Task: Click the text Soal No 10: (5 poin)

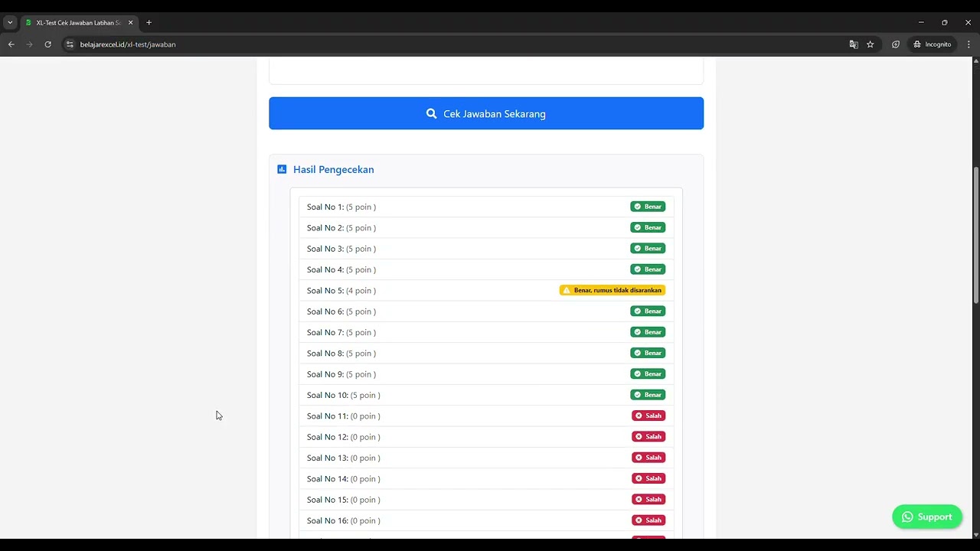Action: pos(344,395)
